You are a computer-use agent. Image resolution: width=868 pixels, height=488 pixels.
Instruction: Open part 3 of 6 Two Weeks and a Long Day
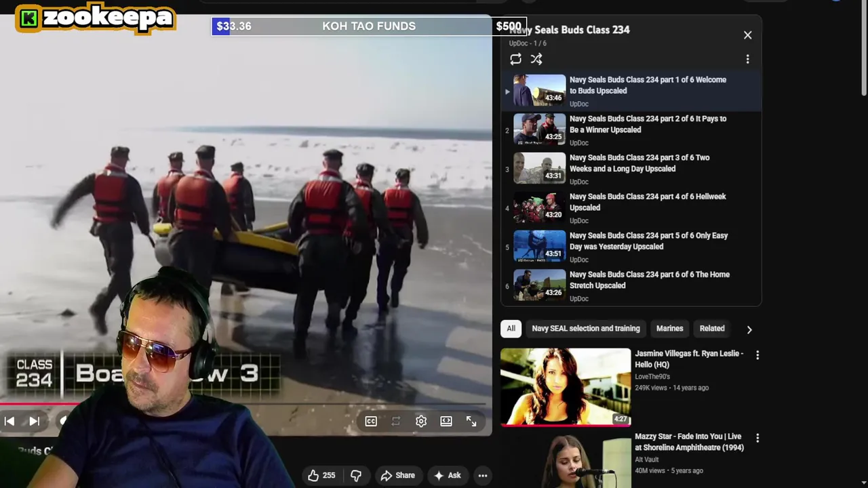(x=631, y=169)
